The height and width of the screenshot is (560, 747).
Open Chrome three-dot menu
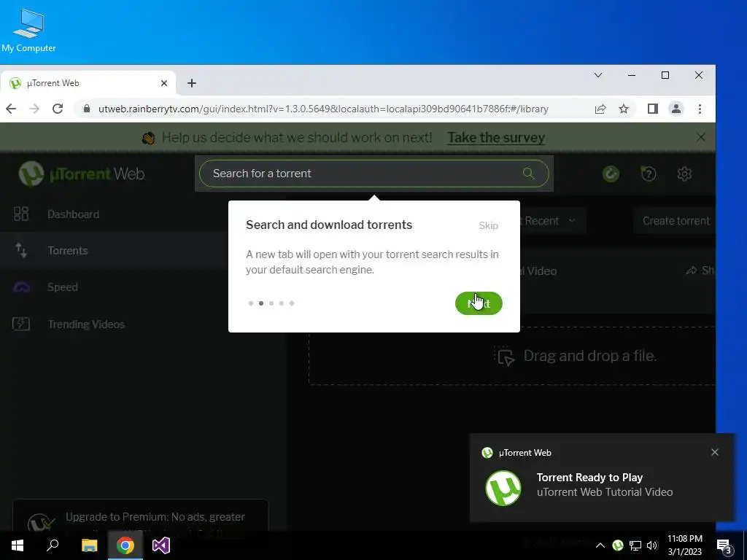click(x=700, y=109)
